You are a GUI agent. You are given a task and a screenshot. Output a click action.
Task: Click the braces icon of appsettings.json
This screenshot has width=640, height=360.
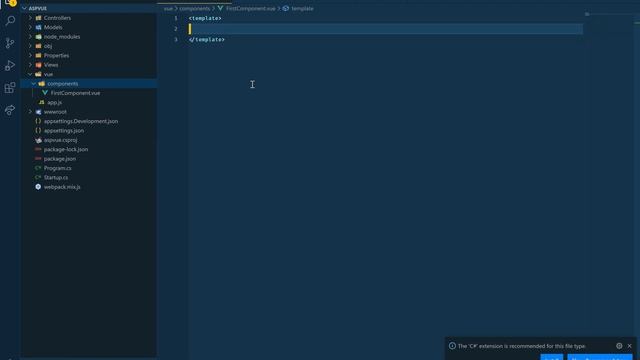38,131
